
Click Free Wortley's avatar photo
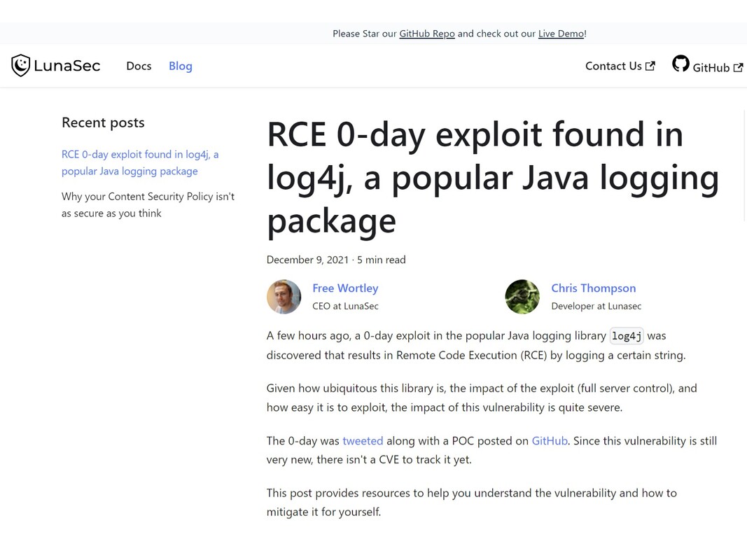284,297
